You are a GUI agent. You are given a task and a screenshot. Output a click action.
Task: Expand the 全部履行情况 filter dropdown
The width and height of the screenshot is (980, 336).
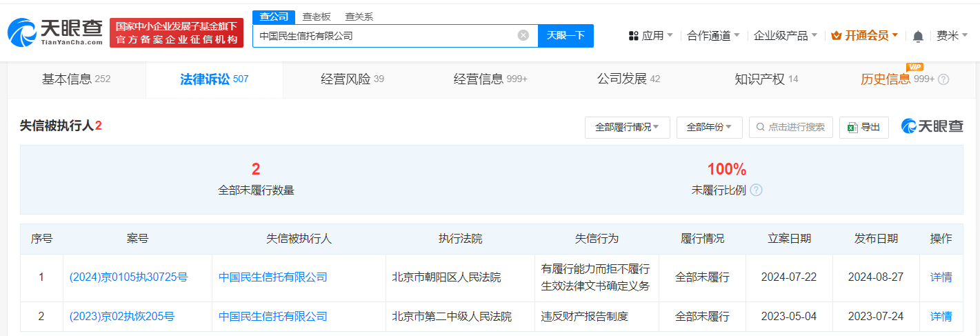627,127
